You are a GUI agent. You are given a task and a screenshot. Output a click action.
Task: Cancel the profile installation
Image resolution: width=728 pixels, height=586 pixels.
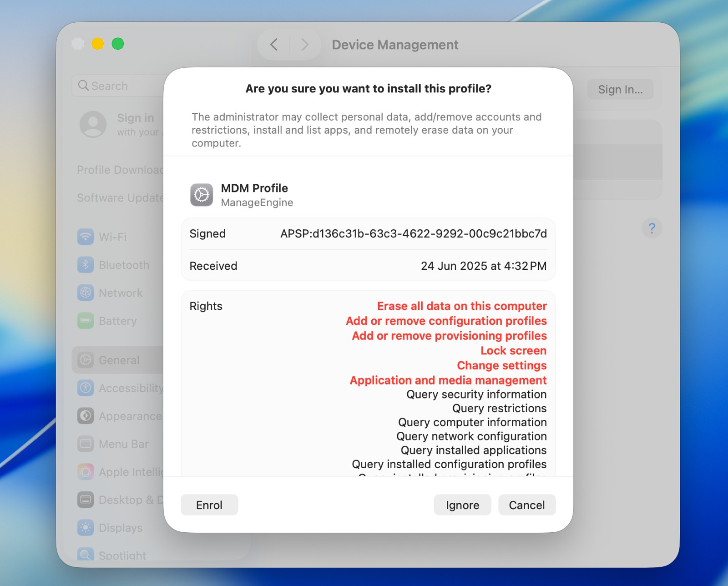[x=526, y=505]
